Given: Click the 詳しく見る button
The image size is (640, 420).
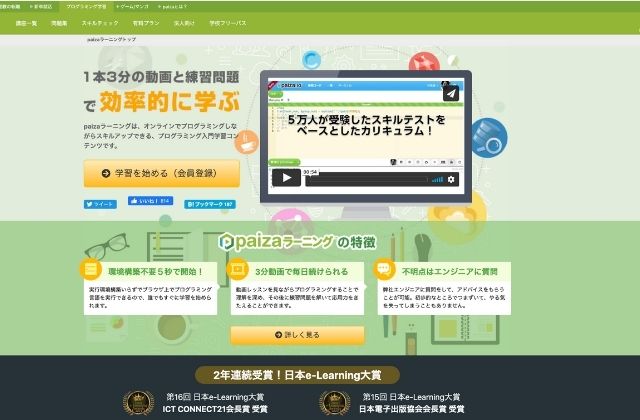Looking at the screenshot, I should 297,335.
